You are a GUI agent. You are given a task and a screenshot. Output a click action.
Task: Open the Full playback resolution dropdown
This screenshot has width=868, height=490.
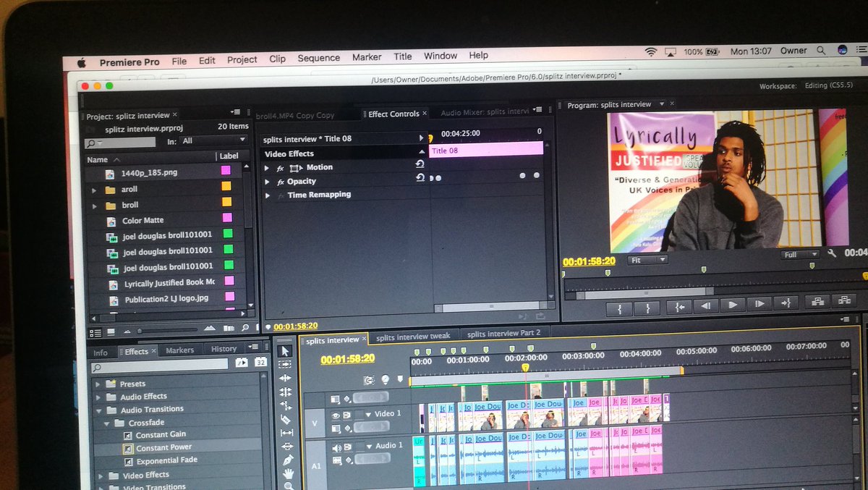coord(801,254)
